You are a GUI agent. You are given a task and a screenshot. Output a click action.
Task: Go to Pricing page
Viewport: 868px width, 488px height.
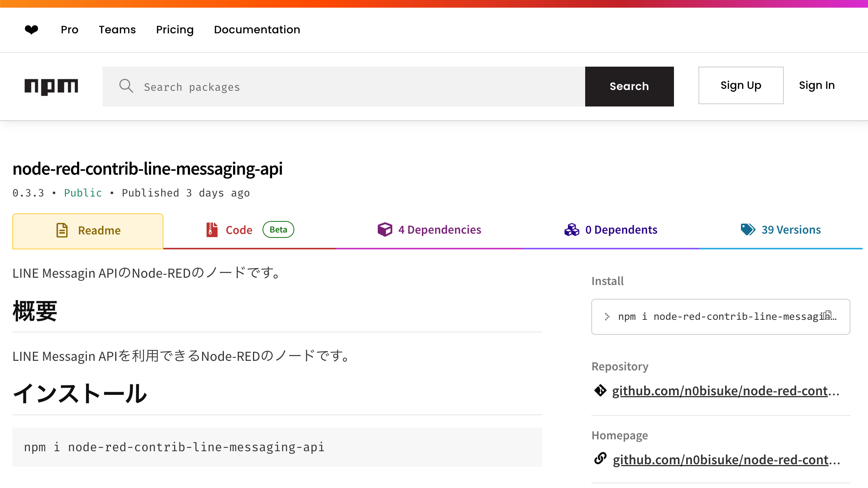[x=175, y=29]
